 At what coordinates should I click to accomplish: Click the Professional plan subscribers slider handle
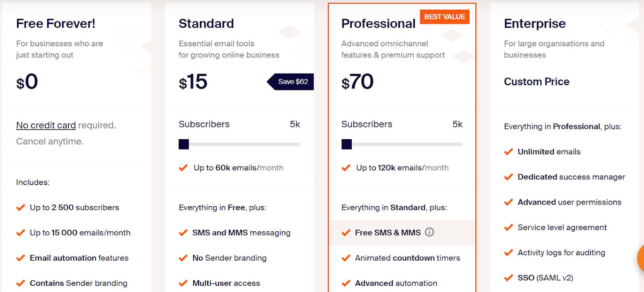coord(347,144)
